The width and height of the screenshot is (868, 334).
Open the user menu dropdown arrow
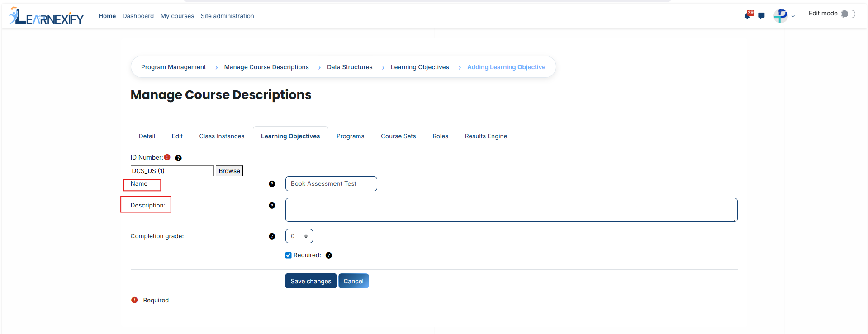pos(793,16)
